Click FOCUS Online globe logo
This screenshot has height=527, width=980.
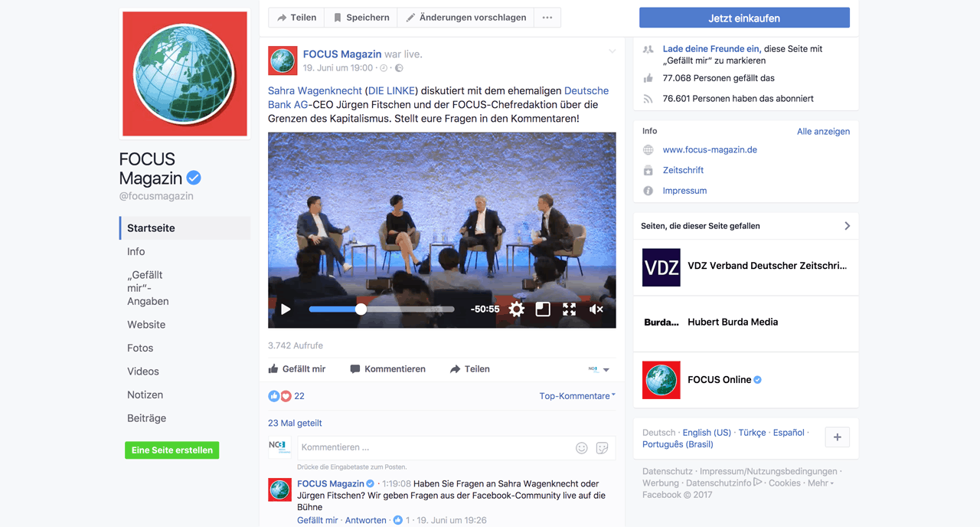coord(661,380)
